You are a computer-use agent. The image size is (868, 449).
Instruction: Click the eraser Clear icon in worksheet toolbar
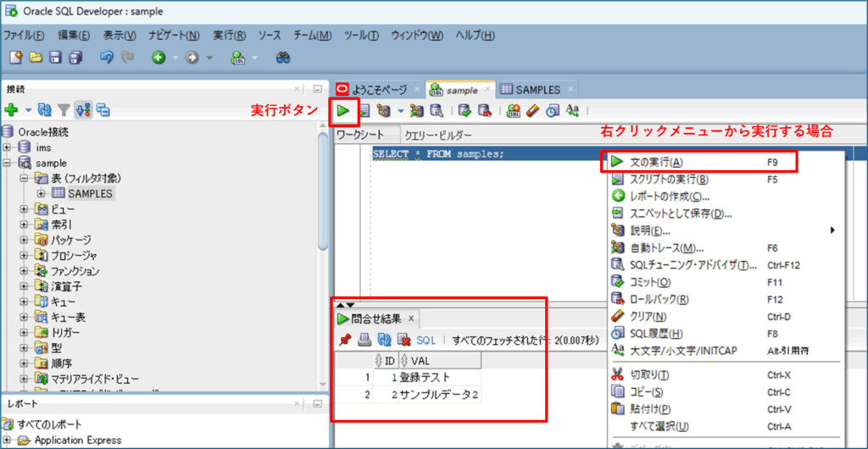point(533,110)
